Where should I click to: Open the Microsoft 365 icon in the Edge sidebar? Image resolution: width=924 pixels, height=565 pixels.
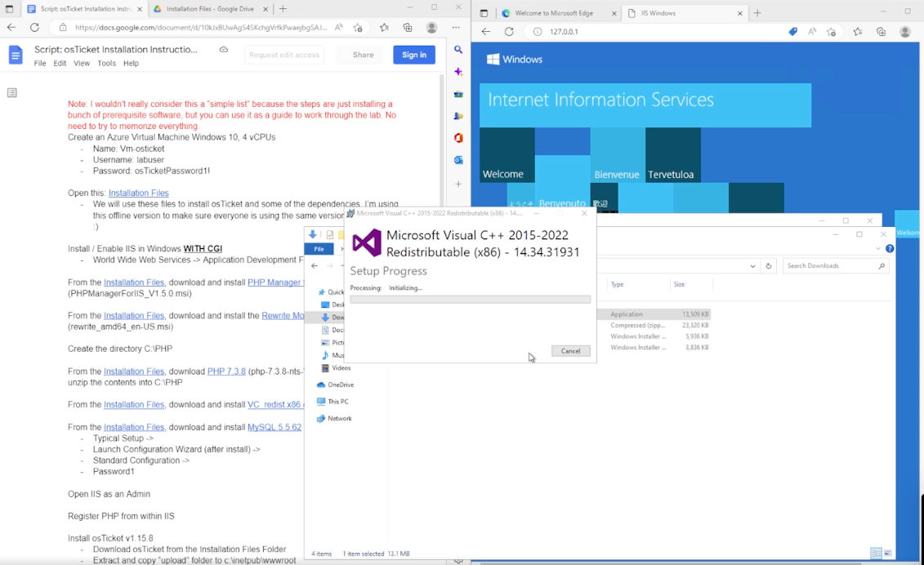pos(458,138)
